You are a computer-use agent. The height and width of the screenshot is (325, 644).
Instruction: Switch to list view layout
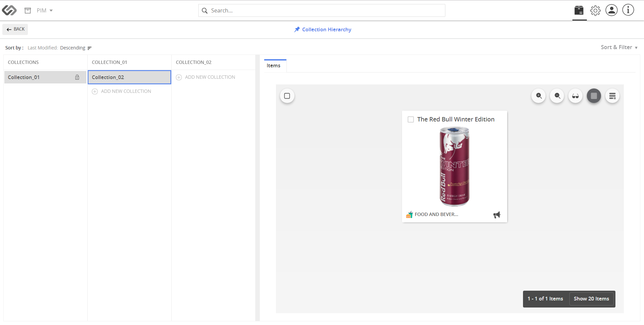tap(612, 96)
